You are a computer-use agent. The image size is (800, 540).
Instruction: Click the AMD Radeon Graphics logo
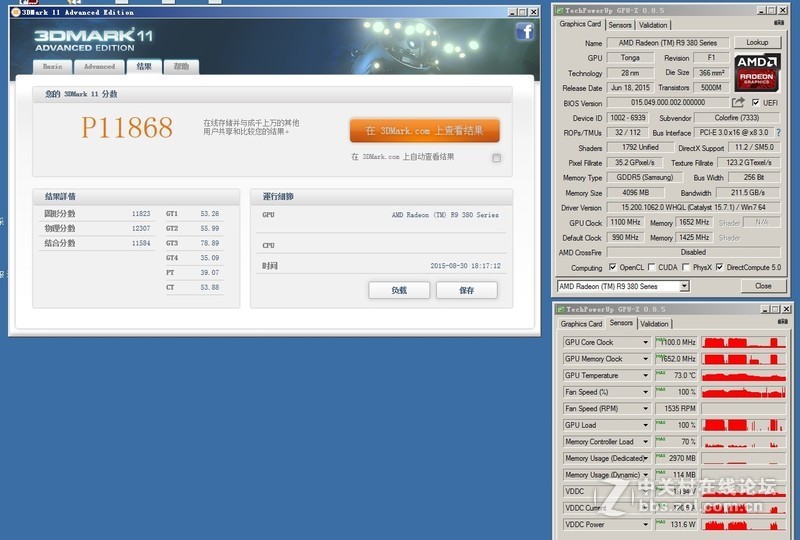[x=757, y=72]
